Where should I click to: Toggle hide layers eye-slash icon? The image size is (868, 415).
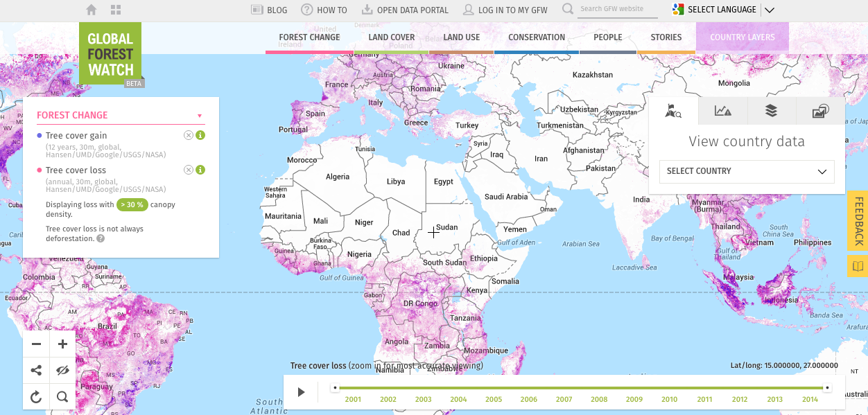(62, 371)
